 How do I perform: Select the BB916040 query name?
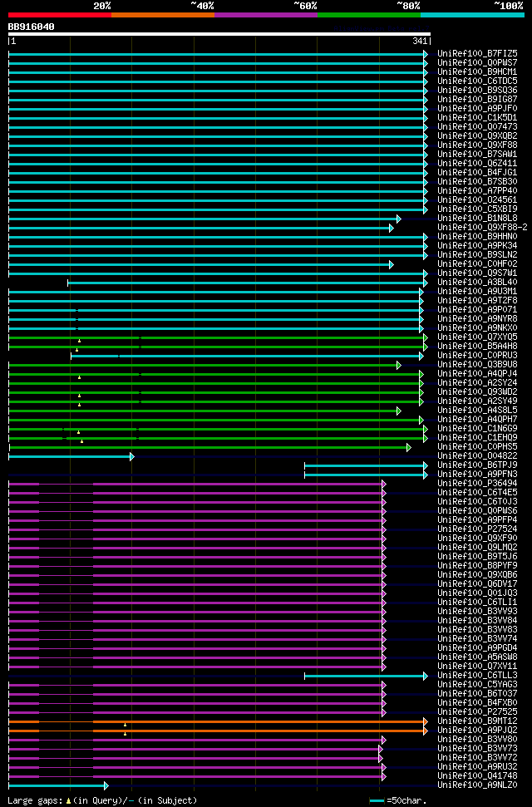coord(31,27)
